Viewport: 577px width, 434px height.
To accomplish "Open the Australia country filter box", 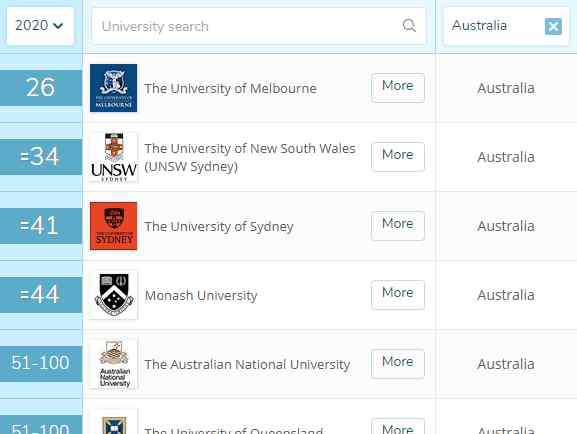I will [506, 26].
